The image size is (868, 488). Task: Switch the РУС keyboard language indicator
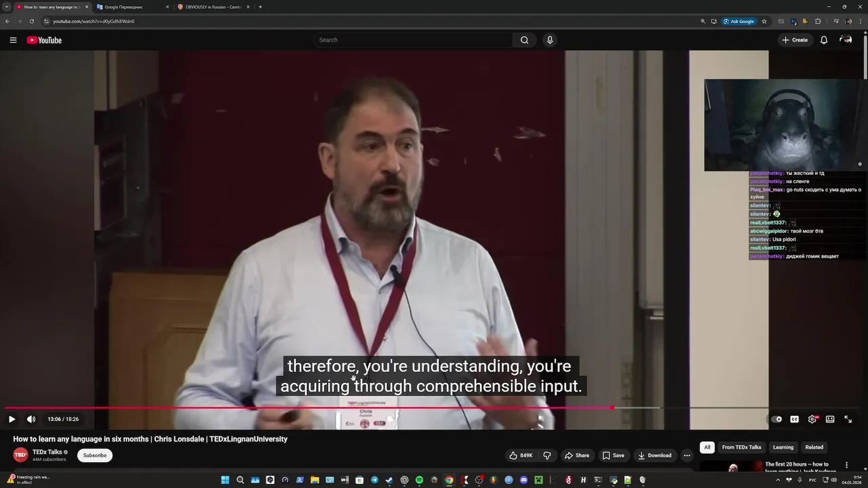(813, 480)
